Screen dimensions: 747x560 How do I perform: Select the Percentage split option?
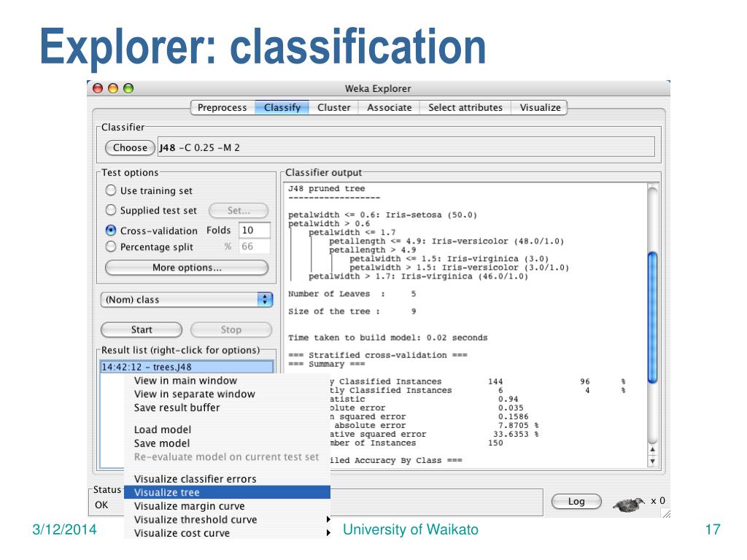(111, 246)
